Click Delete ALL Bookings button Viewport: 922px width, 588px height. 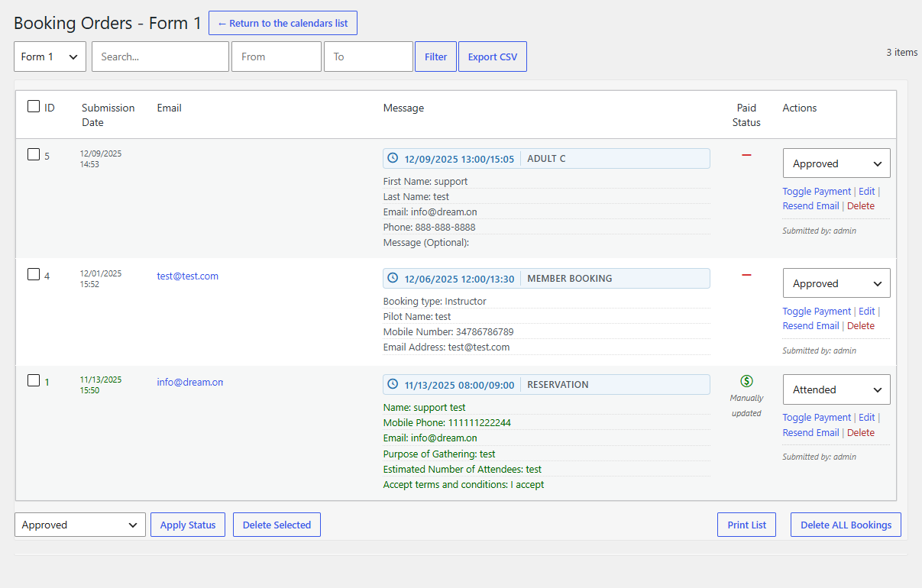[846, 525]
